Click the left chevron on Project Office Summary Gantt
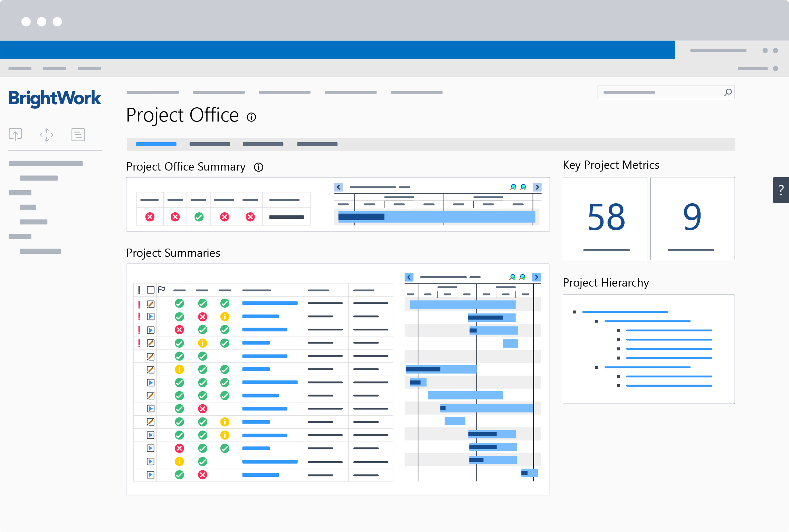Image resolution: width=789 pixels, height=532 pixels. click(338, 187)
